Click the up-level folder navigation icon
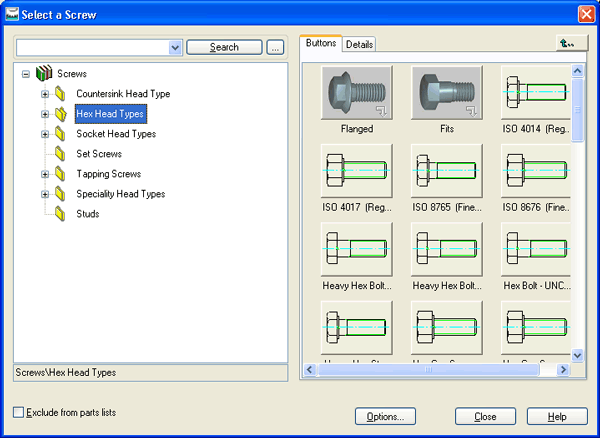The width and height of the screenshot is (600, 438). click(x=569, y=44)
